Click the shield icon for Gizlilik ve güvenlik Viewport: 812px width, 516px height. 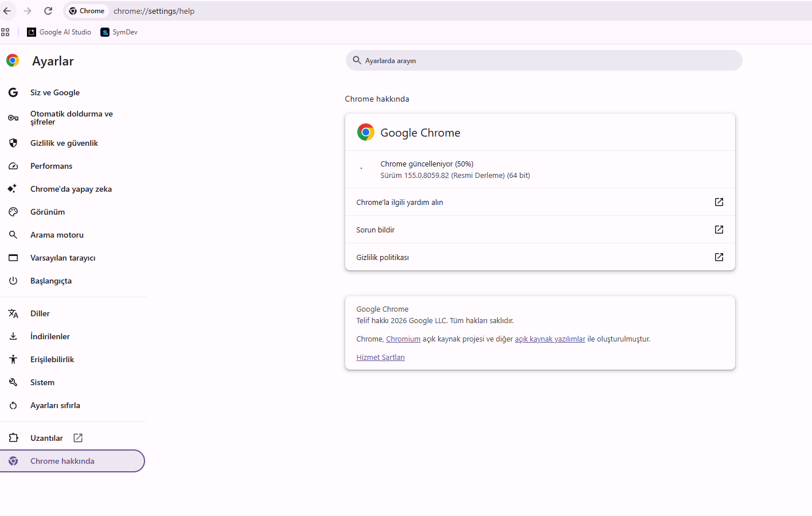13,143
